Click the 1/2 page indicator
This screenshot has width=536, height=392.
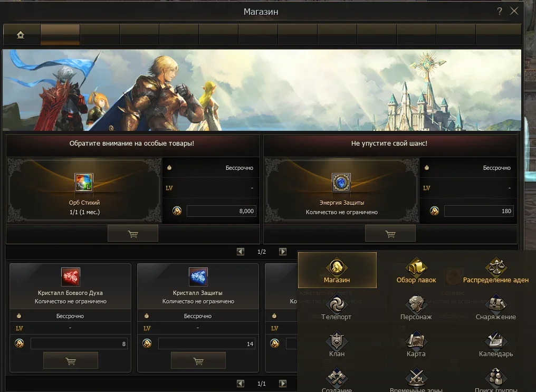point(262,252)
